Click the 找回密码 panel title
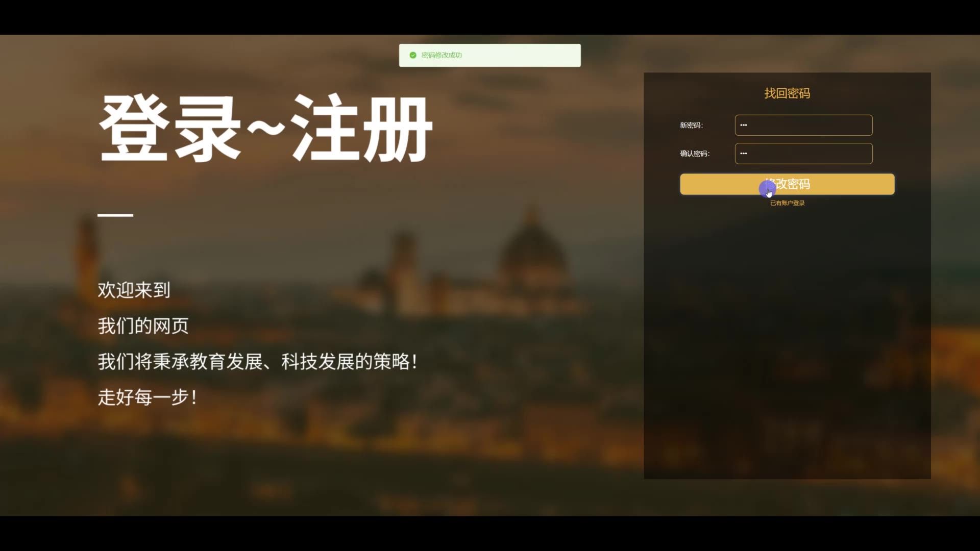 [x=787, y=93]
